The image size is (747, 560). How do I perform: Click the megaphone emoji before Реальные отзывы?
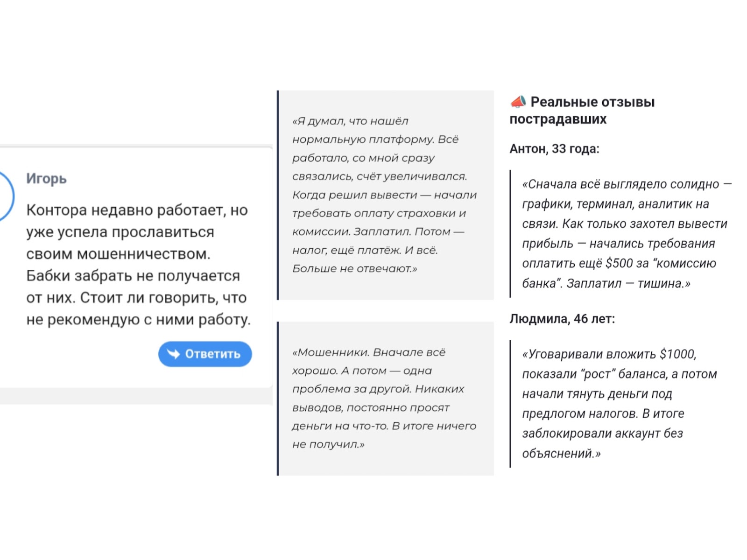tap(518, 101)
